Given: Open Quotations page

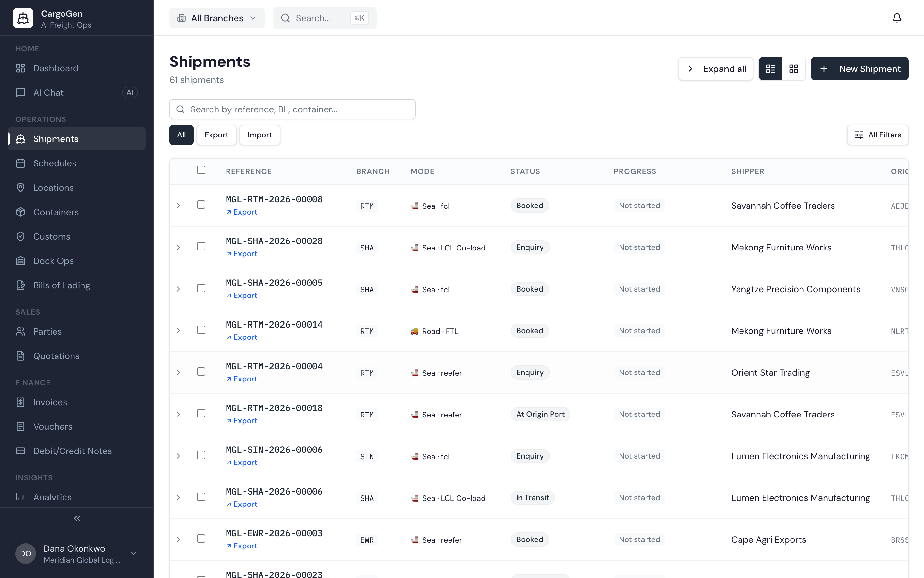Looking at the screenshot, I should pyautogui.click(x=76, y=356).
